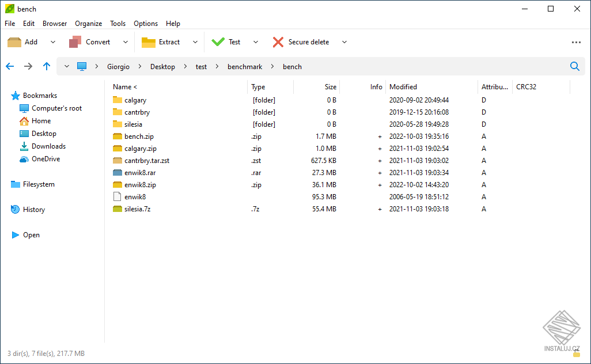Open the Organize menu
Viewport: 591px width, 364px height.
pyautogui.click(x=88, y=24)
